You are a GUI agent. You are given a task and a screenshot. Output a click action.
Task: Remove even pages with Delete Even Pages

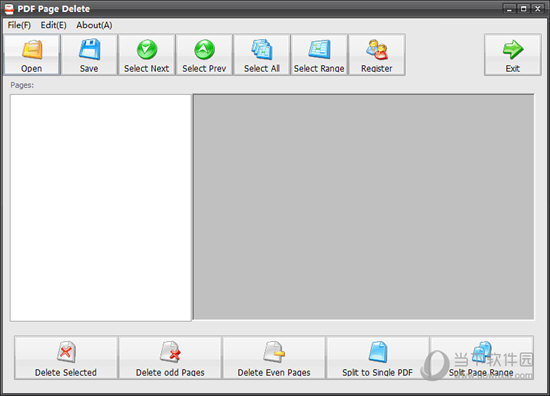click(274, 358)
